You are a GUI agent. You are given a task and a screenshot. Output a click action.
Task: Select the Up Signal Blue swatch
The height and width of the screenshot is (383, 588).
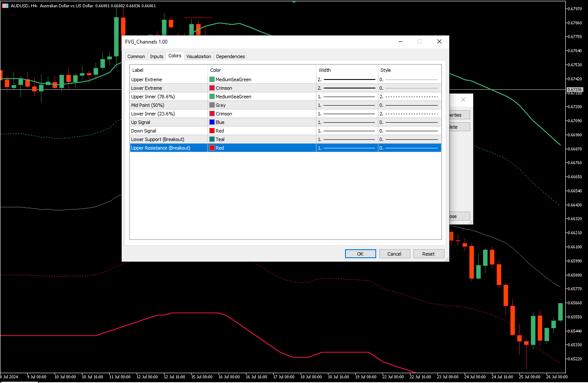(x=212, y=122)
